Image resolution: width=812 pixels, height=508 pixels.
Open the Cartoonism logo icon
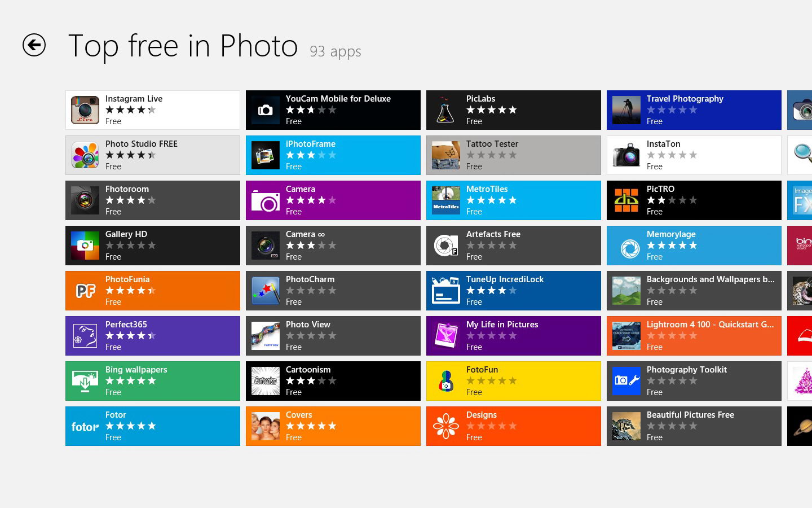tap(266, 381)
